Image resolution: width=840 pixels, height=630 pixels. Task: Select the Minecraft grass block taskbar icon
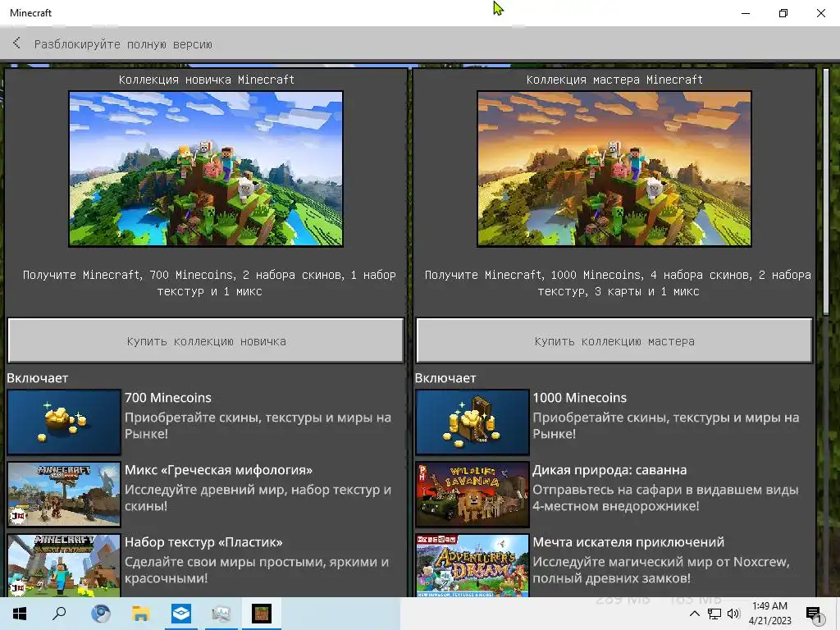[262, 614]
